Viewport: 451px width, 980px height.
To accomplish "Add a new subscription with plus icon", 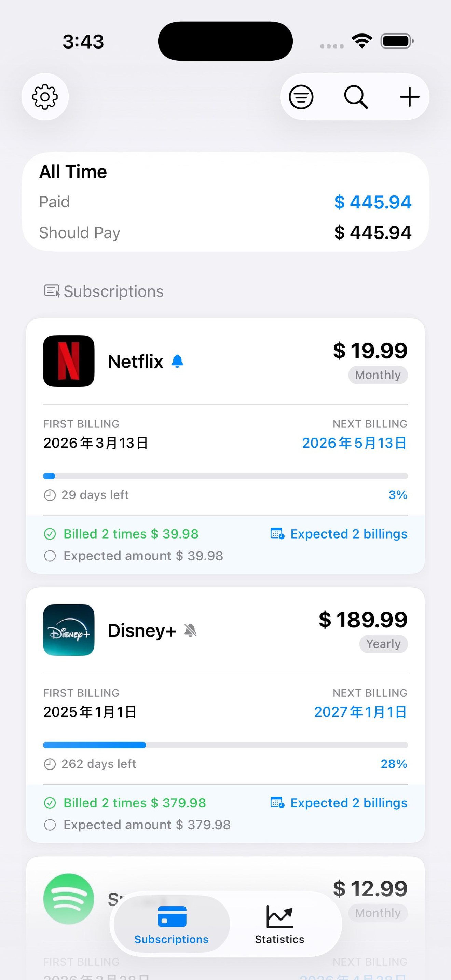I will 410,97.
